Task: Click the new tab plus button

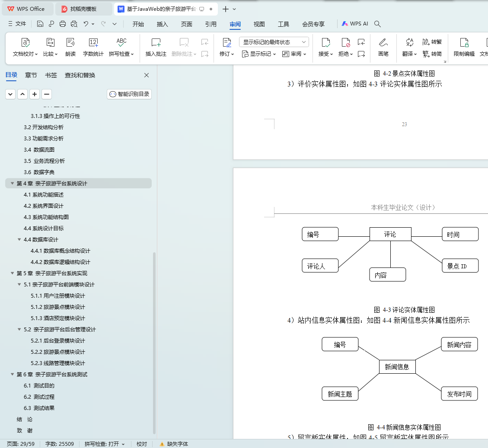Action: pyautogui.click(x=226, y=9)
